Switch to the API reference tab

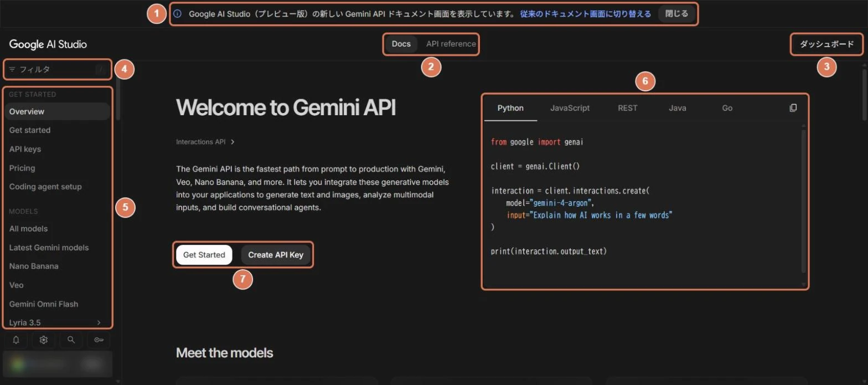(x=451, y=44)
